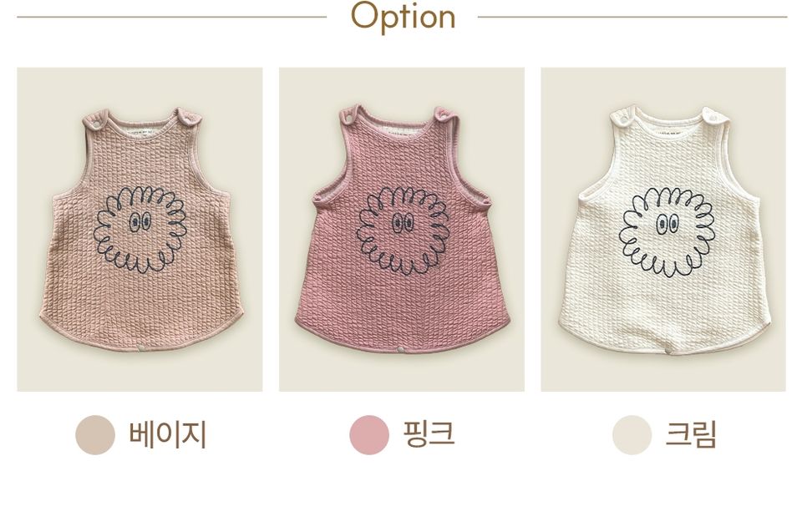Screen dimensions: 802x532
Task: Open the beige vest product image
Action: pos(140,229)
